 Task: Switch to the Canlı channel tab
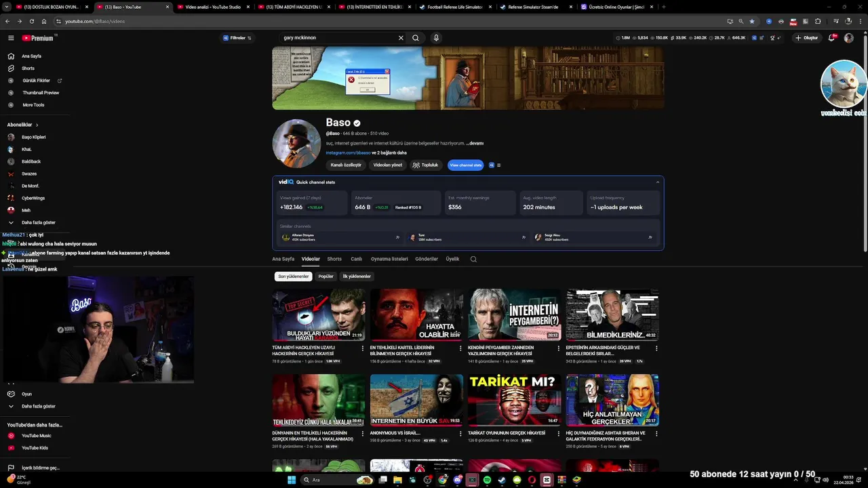click(356, 259)
